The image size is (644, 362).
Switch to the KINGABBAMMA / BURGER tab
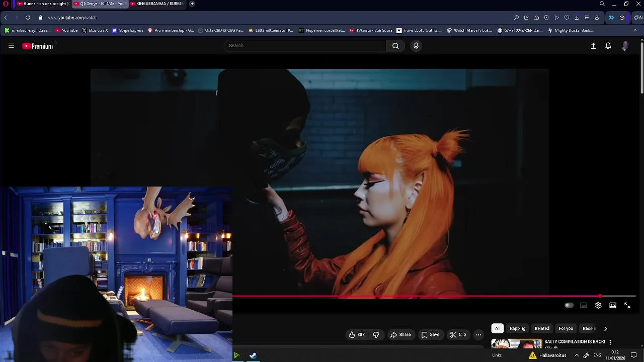[x=157, y=4]
